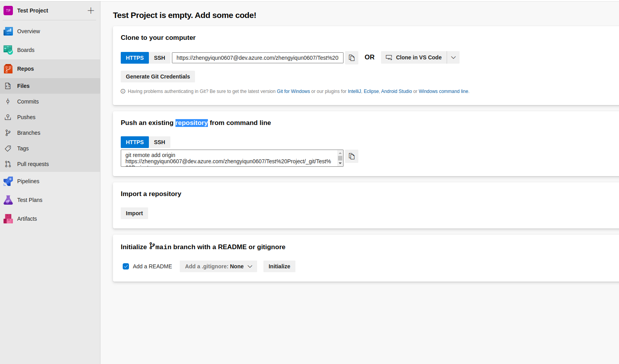Open Overview via its sidebar icon
This screenshot has height=364, width=619.
(x=8, y=31)
